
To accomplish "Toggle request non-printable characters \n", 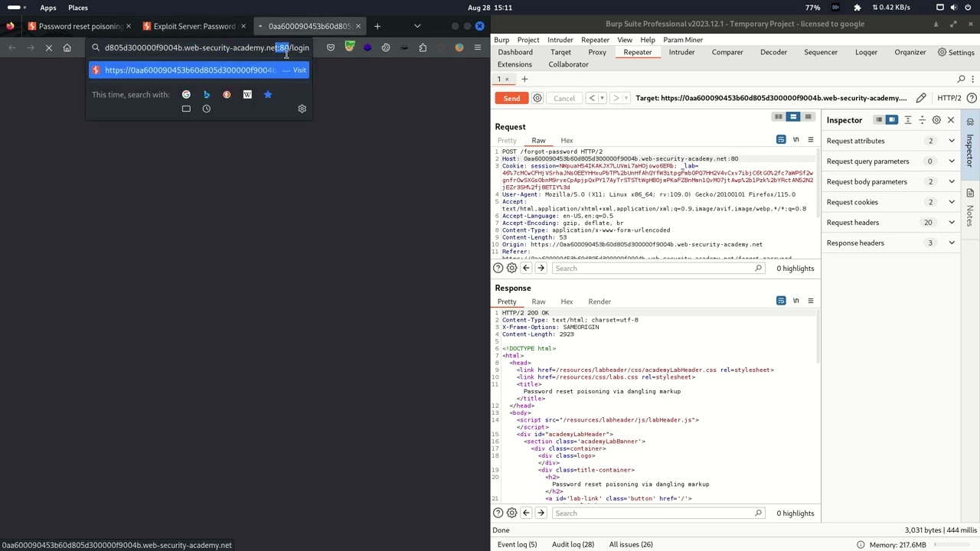I will pyautogui.click(x=796, y=140).
